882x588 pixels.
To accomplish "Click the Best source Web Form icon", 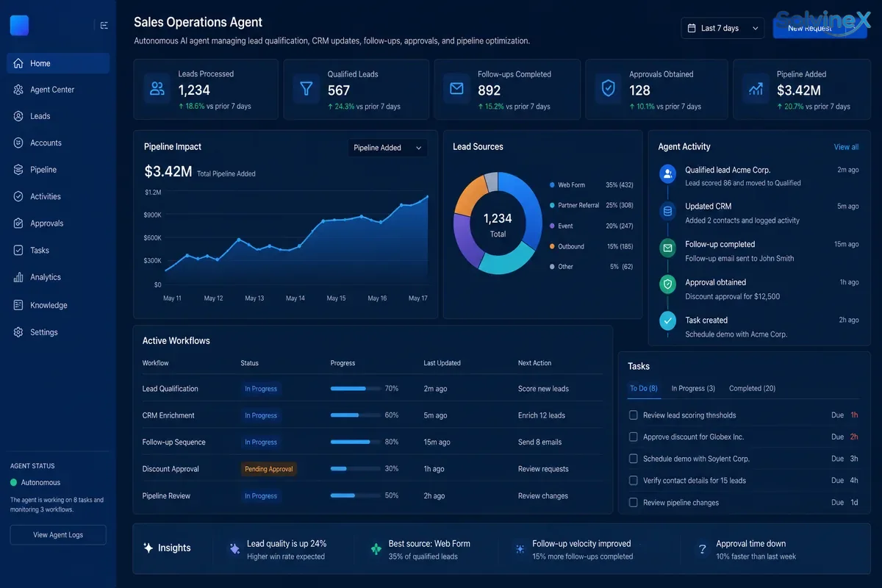I will 376,549.
